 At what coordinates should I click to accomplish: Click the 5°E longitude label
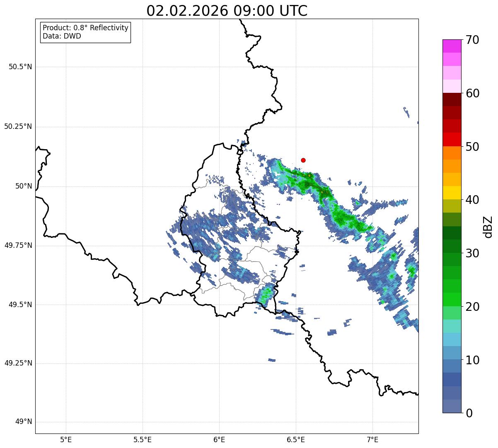(x=66, y=439)
